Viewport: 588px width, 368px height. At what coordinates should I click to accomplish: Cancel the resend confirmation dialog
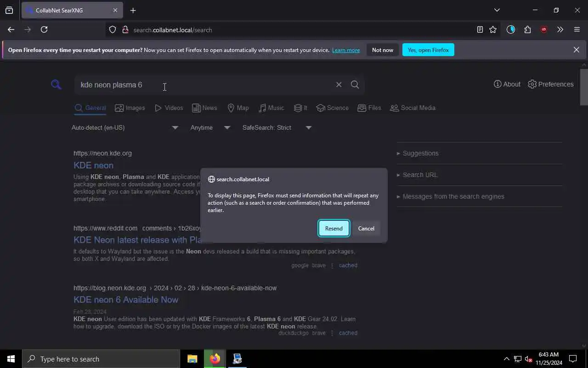tap(366, 228)
